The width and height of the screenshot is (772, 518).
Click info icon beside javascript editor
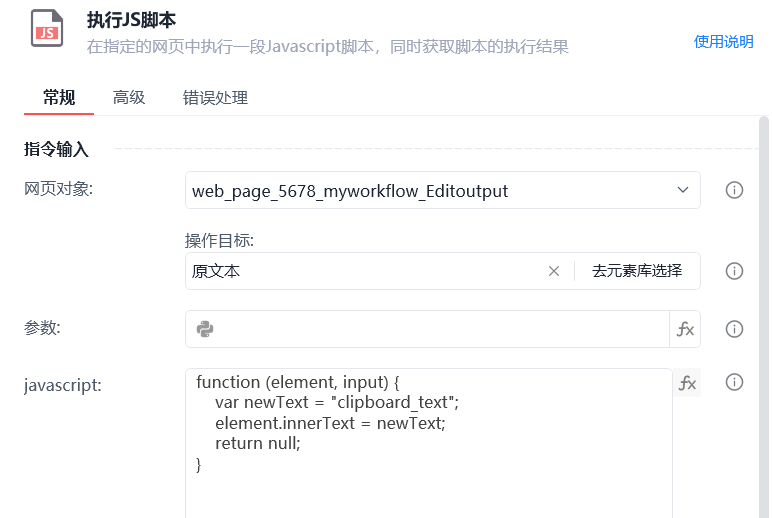click(x=734, y=382)
